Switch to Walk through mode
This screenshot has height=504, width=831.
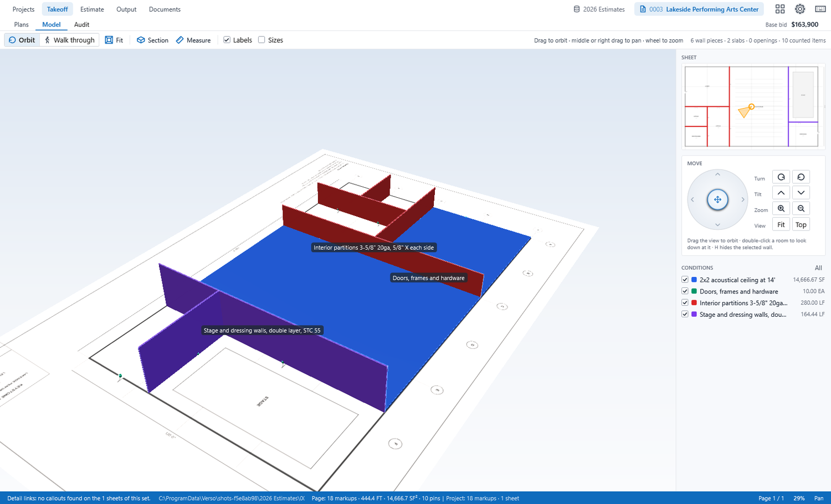pos(69,40)
